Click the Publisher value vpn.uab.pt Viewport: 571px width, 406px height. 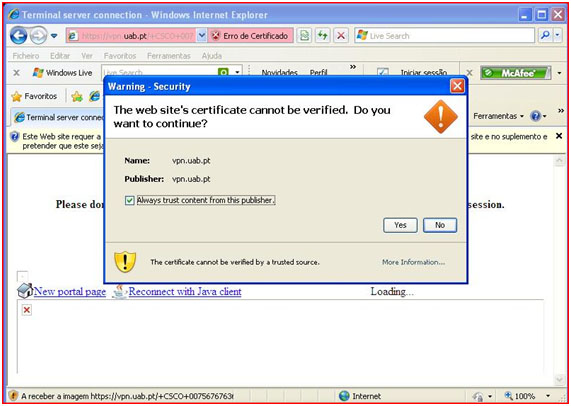[191, 179]
